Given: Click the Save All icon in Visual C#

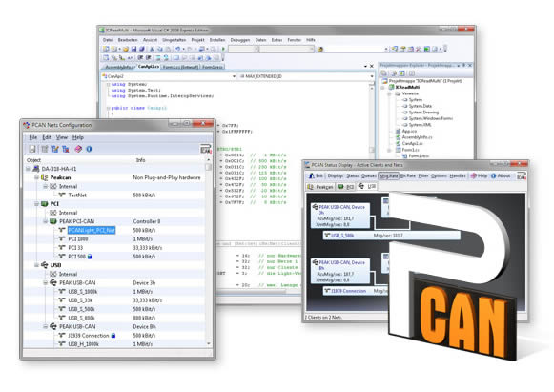Looking at the screenshot, I should [142, 50].
